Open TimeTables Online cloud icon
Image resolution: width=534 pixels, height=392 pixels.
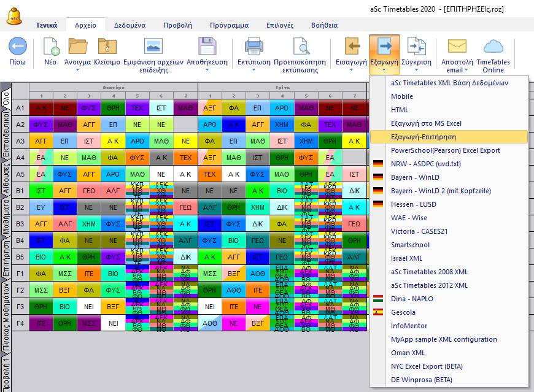(493, 47)
